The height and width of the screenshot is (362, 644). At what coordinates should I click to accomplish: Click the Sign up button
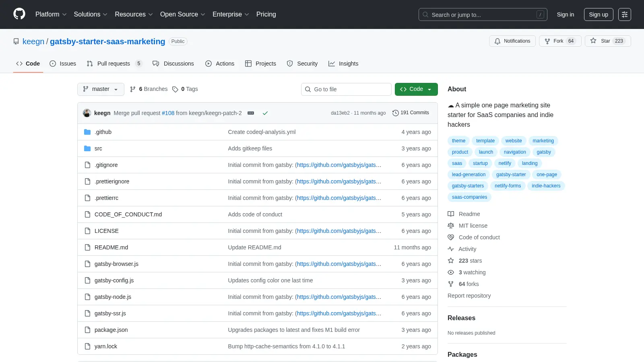pos(599,14)
